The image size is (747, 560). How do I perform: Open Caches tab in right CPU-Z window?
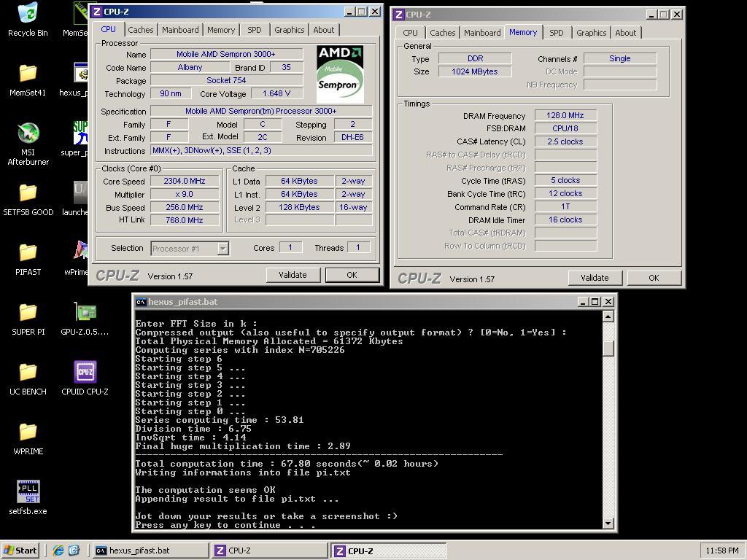coord(443,33)
